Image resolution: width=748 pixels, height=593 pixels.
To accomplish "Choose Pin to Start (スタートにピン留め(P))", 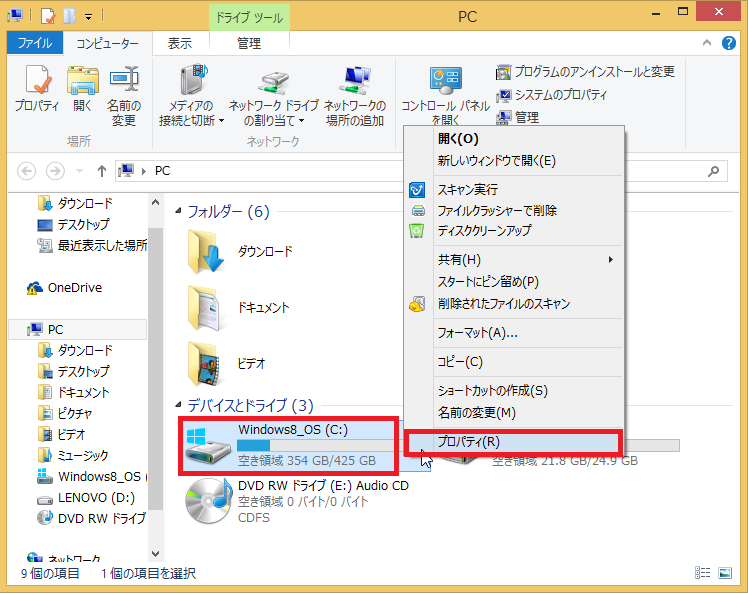I will pos(514,281).
